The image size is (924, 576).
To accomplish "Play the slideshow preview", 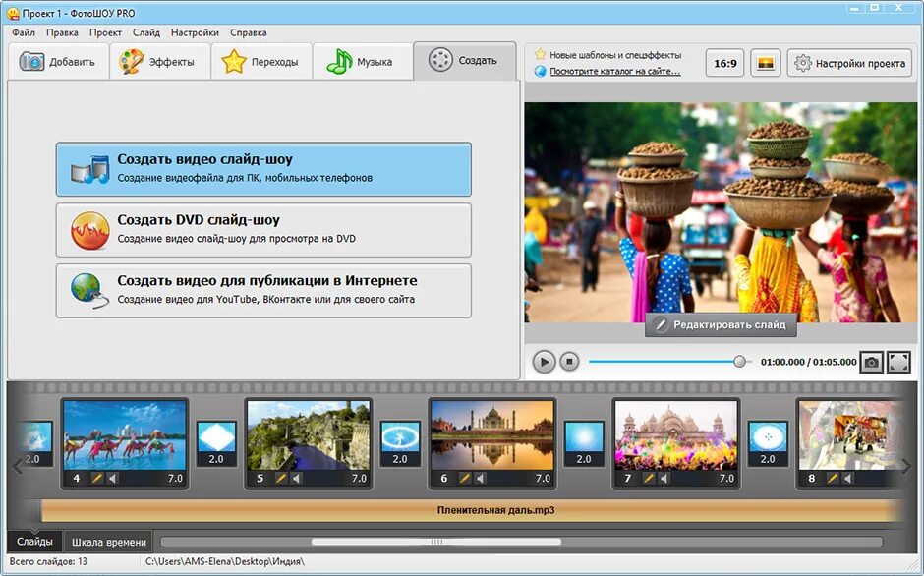I will [x=544, y=362].
